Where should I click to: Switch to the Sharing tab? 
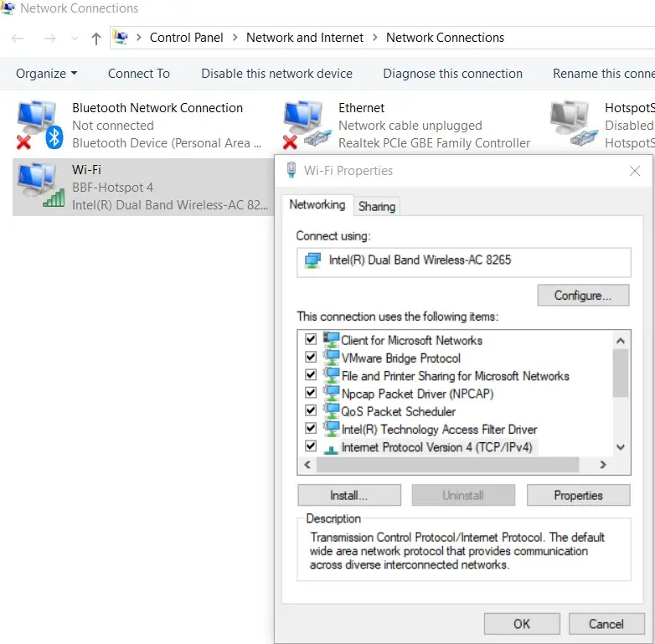coord(377,206)
